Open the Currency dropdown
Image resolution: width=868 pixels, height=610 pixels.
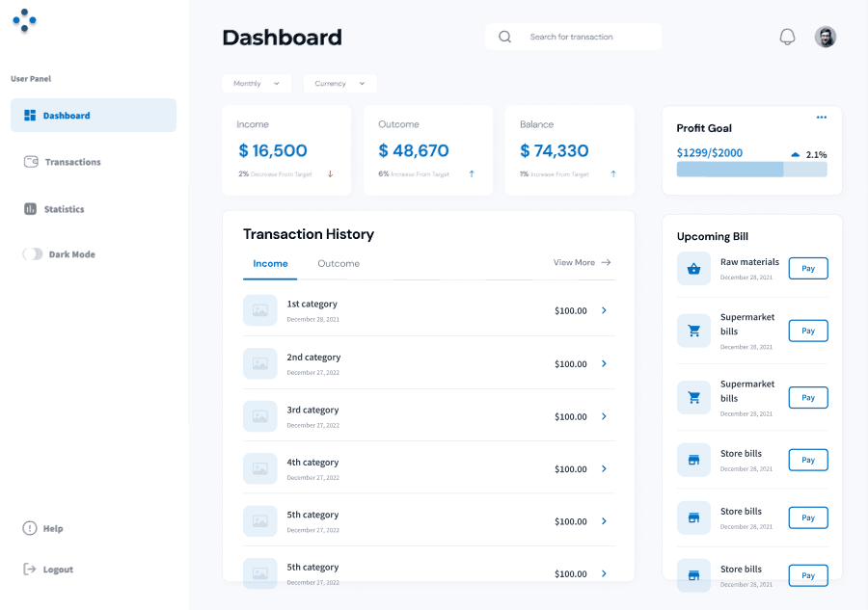point(339,84)
